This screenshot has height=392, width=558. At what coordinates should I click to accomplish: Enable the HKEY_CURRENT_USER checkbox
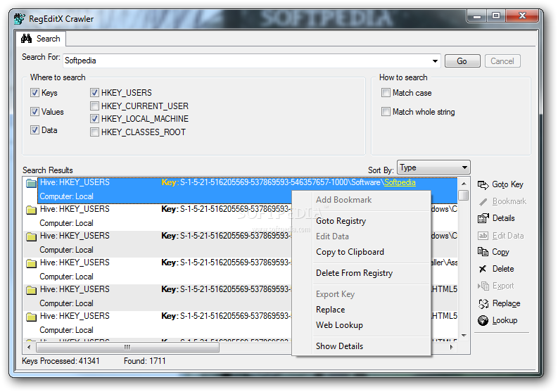pos(94,106)
